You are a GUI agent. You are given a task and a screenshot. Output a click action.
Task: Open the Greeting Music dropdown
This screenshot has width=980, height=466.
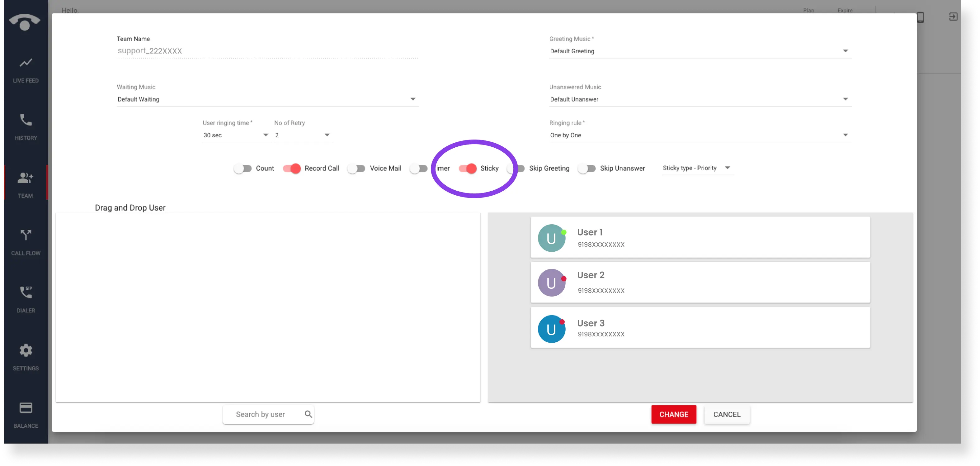(845, 51)
